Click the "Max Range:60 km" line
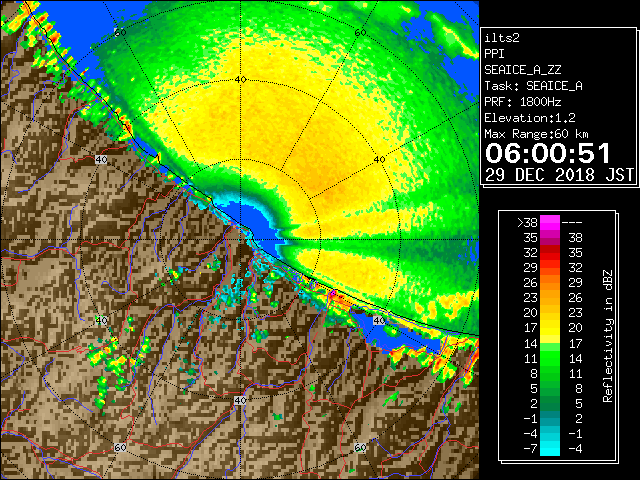The width and height of the screenshot is (640, 480). click(536, 134)
